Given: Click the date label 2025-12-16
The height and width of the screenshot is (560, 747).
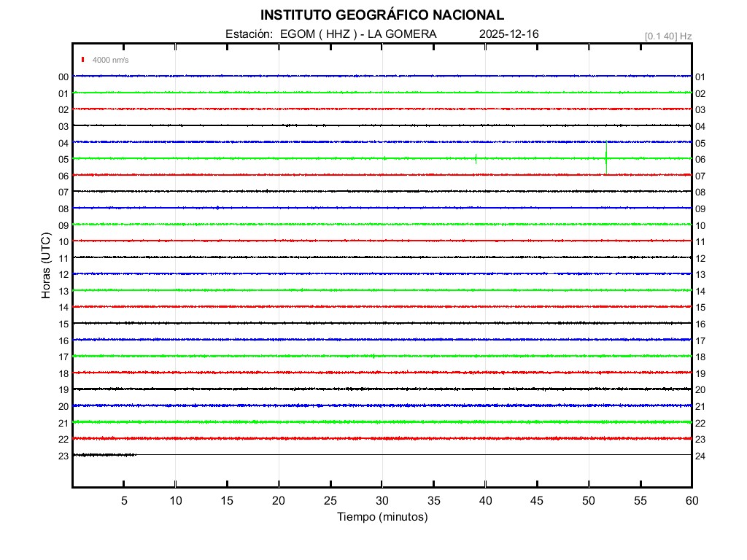Looking at the screenshot, I should [509, 34].
